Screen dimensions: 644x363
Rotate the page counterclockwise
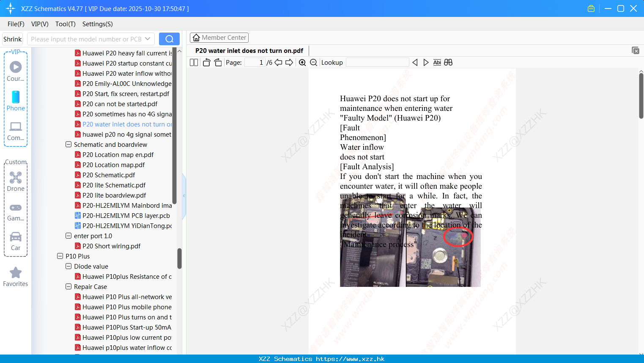tap(207, 62)
